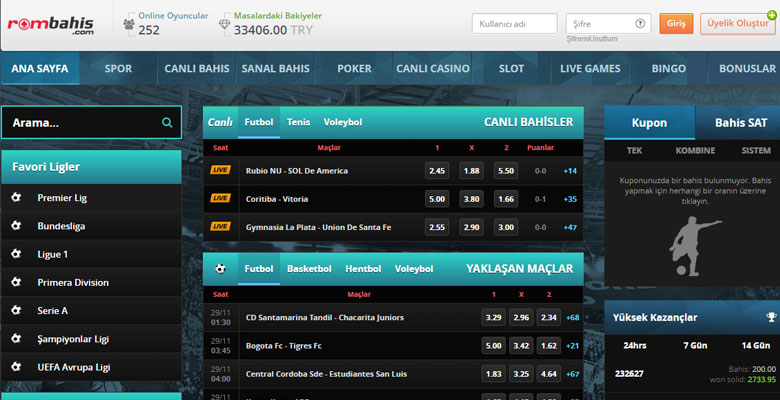The image size is (780, 400).
Task: Go to CANLI BAHIS section
Action: pos(197,68)
